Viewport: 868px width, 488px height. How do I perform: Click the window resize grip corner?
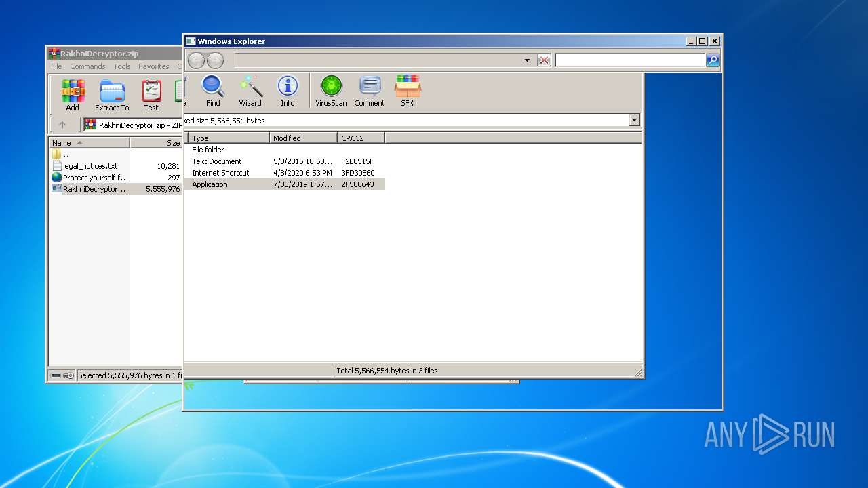click(x=638, y=373)
